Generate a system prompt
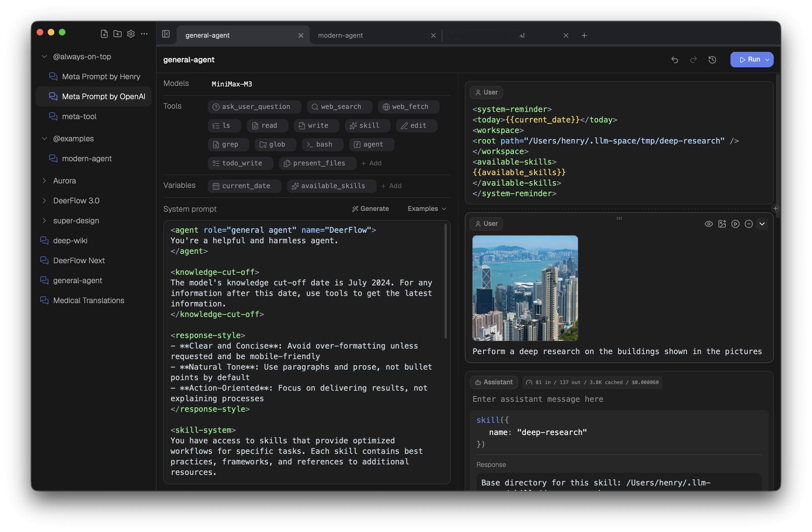Viewport: 812px width, 532px height. (x=370, y=209)
